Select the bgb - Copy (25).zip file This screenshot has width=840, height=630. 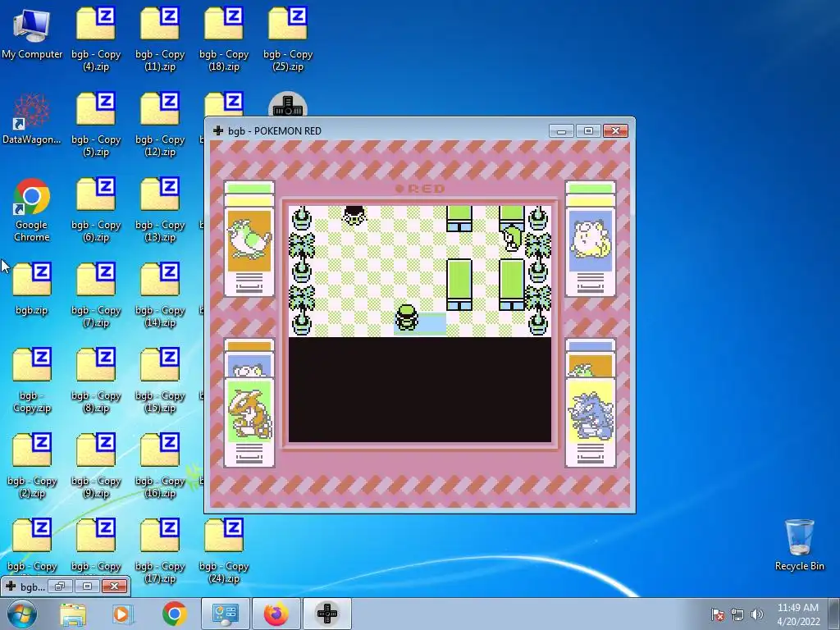(288, 39)
